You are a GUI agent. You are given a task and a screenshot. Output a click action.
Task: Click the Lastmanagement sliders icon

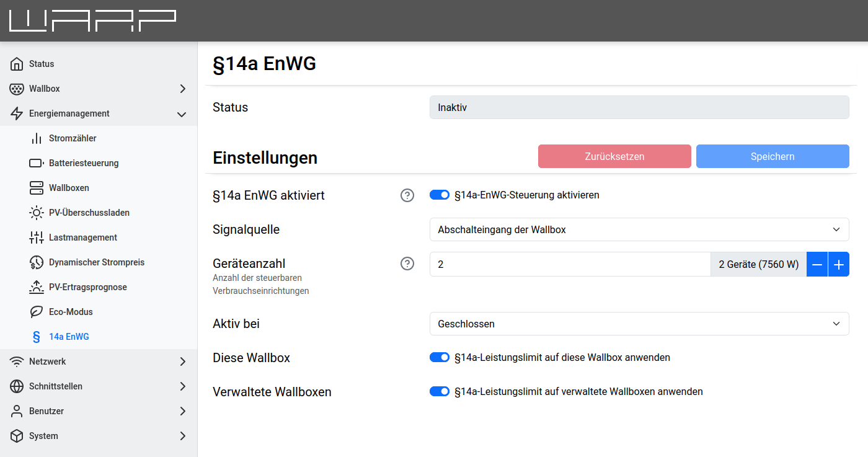point(37,237)
